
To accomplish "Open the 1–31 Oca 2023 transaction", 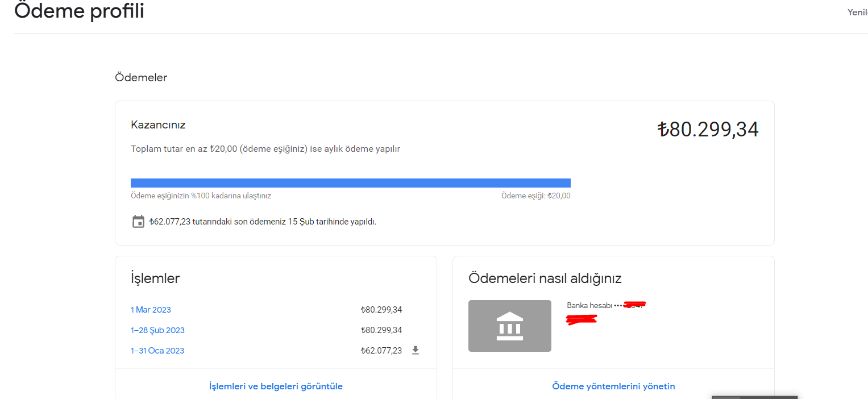I will click(157, 351).
